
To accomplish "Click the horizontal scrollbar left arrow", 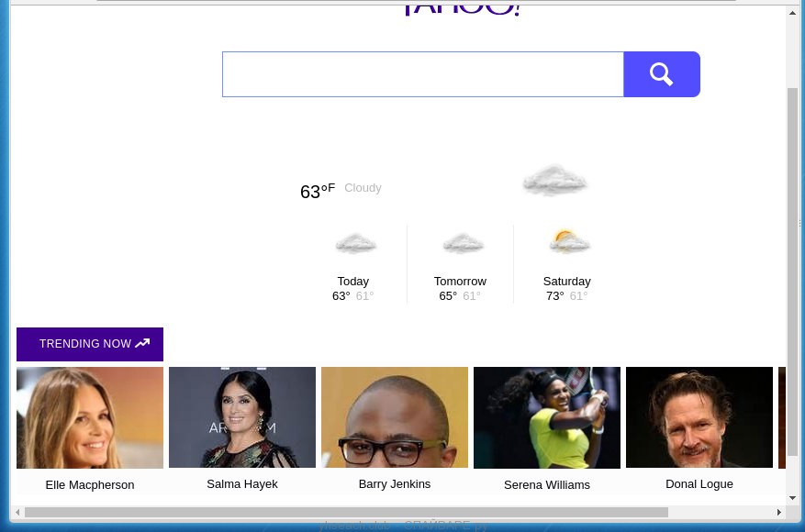I will tap(17, 513).
